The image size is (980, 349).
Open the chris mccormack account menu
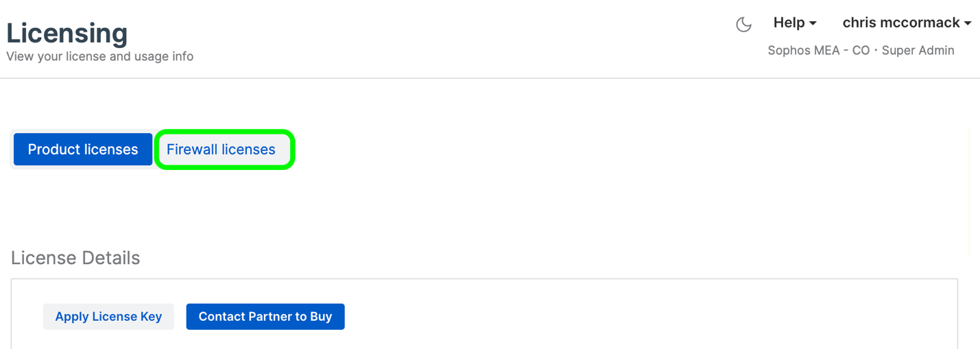(x=900, y=23)
